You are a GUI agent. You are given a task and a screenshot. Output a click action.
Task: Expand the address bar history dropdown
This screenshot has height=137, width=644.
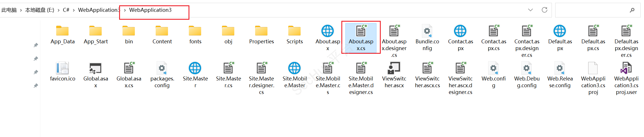tap(530, 10)
